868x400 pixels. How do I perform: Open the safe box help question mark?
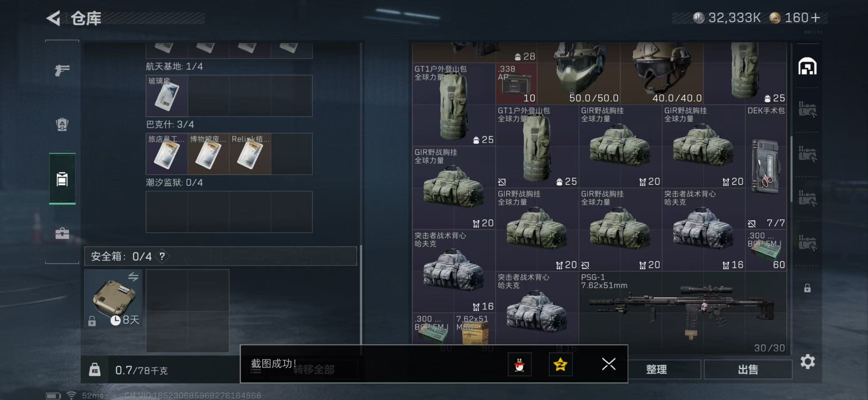click(x=162, y=256)
